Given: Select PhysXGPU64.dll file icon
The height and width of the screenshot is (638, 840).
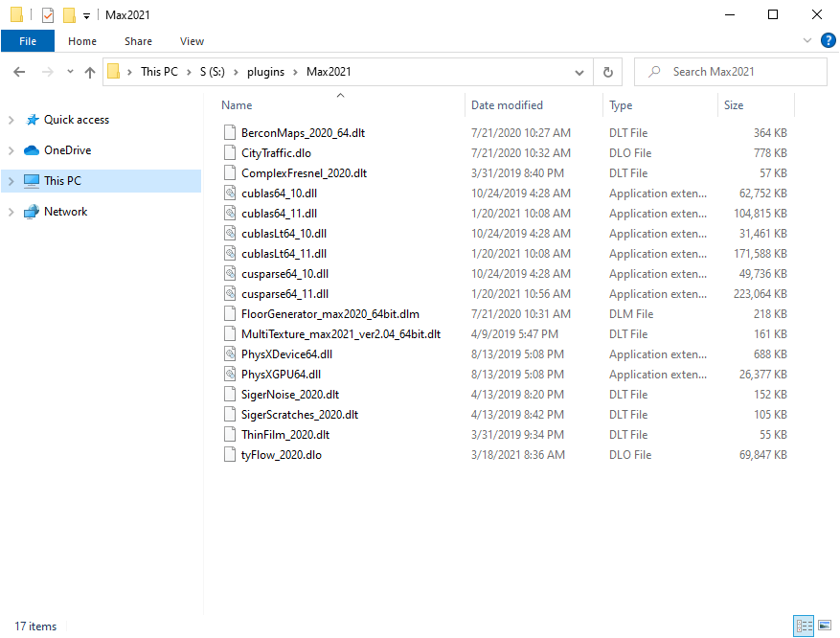Looking at the screenshot, I should coord(230,374).
